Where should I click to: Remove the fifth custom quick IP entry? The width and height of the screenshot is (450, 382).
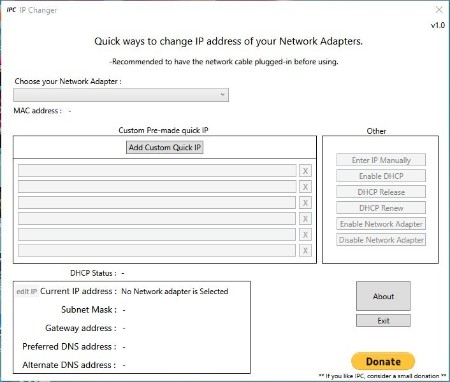[305, 235]
